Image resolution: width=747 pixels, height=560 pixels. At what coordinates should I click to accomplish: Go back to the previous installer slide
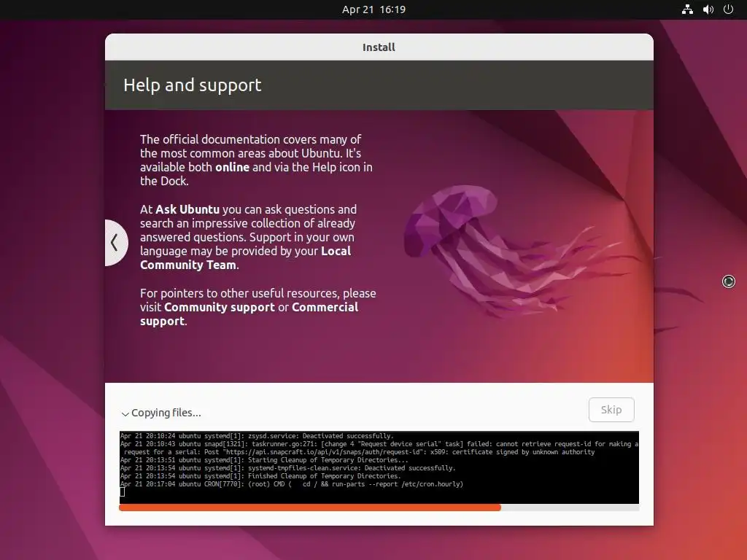115,242
